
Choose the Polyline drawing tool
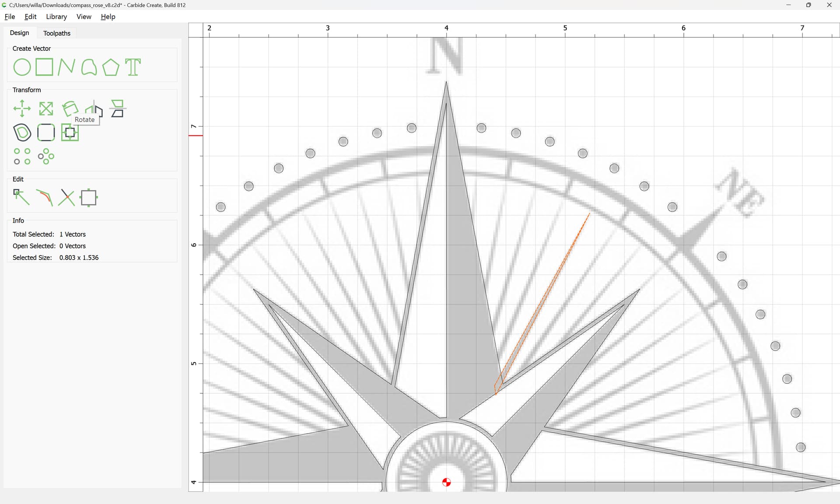(66, 67)
